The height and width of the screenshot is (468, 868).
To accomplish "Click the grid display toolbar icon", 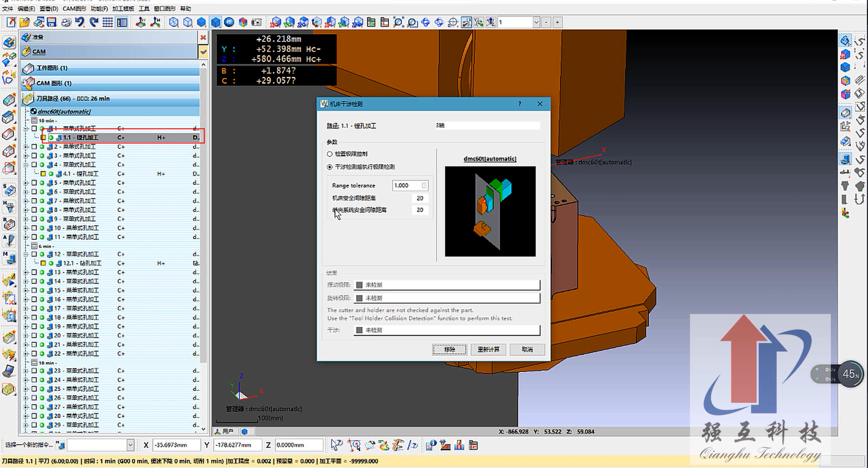I will 108,22.
